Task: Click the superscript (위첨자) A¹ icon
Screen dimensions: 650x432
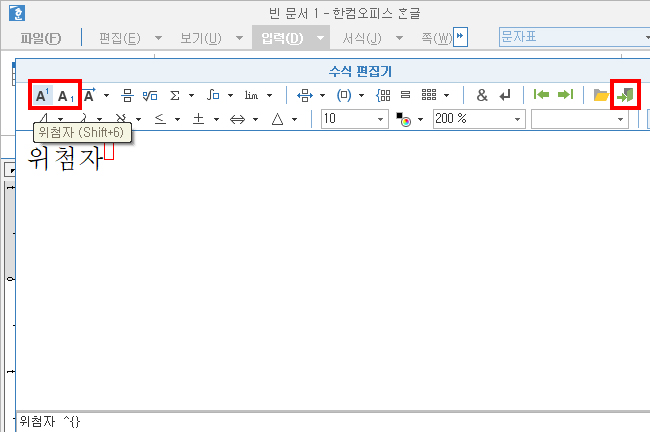Action: (42, 95)
